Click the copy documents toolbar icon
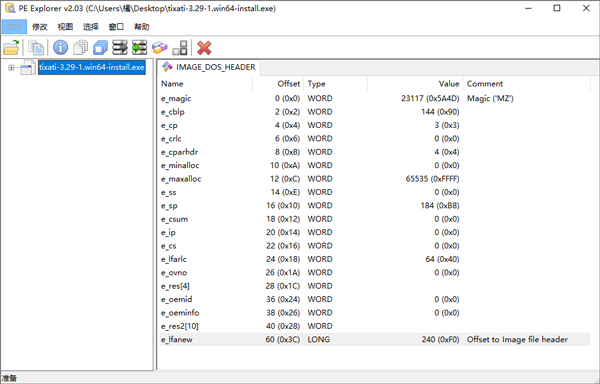 pyautogui.click(x=36, y=48)
